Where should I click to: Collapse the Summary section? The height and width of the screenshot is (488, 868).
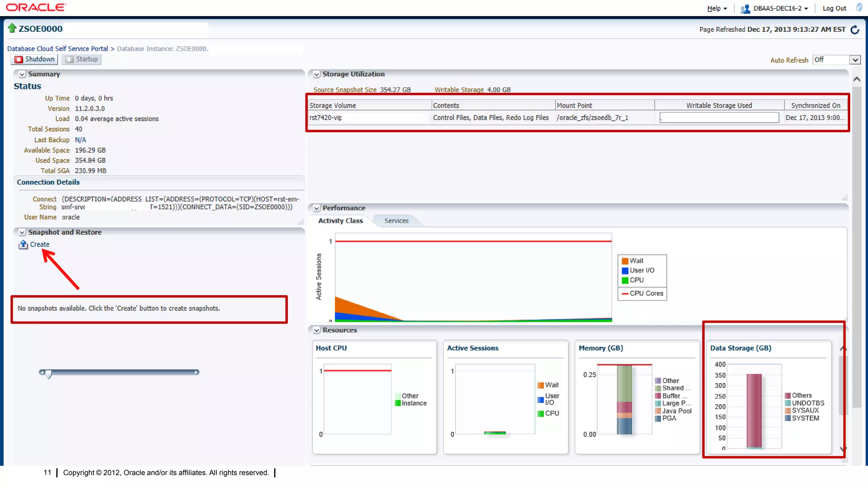pos(22,74)
